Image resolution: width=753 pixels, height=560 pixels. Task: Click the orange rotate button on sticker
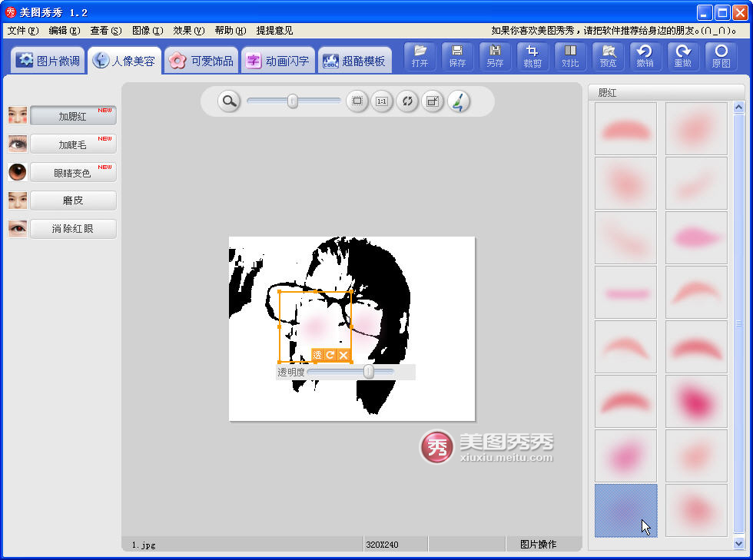pos(330,355)
